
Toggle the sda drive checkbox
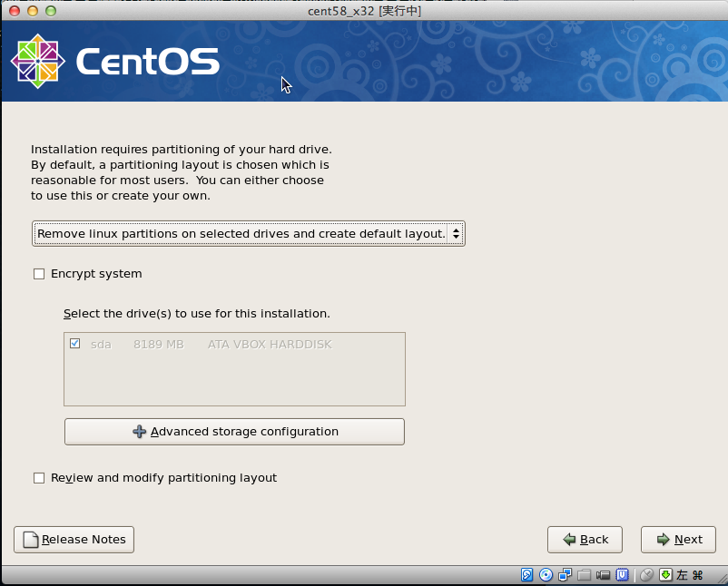click(74, 343)
